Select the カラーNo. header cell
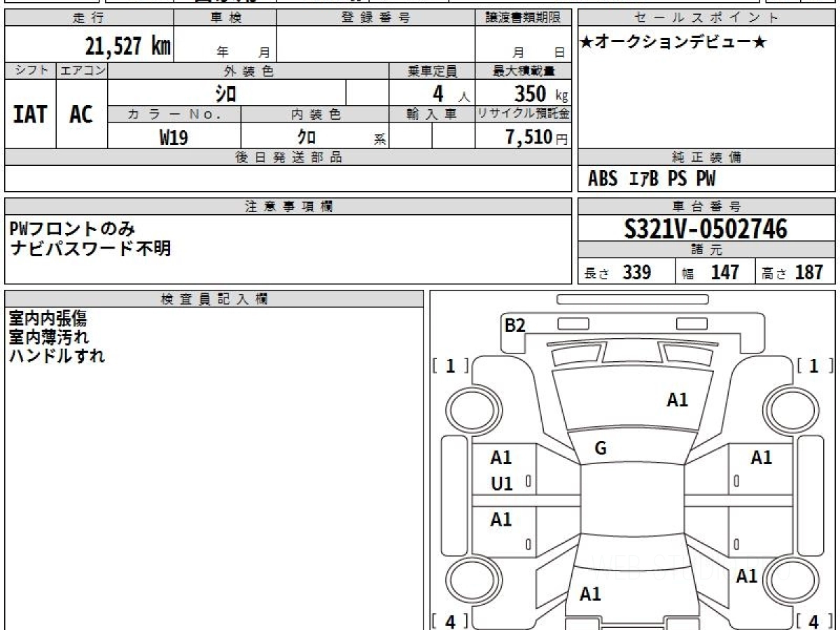This screenshot has height=630, width=840. [x=174, y=114]
